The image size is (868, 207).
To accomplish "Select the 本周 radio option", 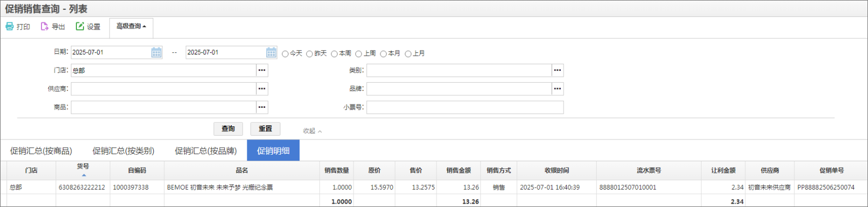I will point(334,54).
